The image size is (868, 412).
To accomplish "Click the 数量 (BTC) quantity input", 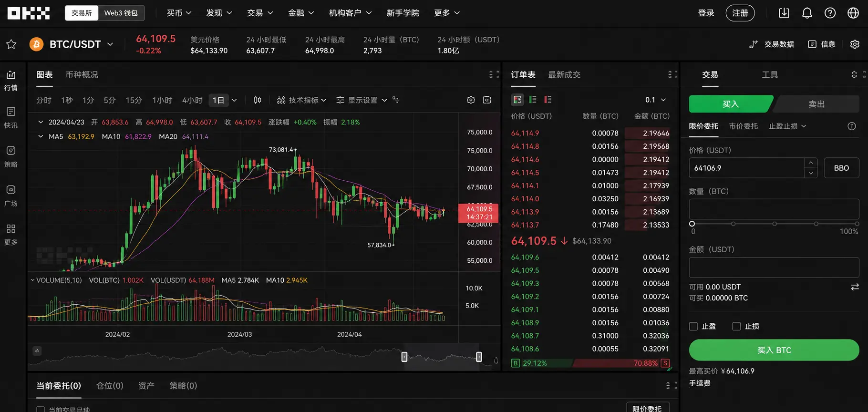I will [774, 209].
